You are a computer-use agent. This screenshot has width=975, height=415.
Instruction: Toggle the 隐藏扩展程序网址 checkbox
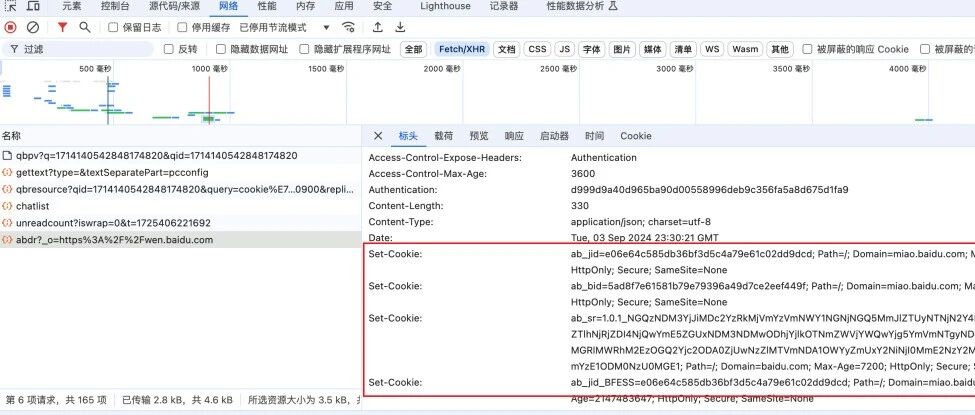[x=304, y=49]
